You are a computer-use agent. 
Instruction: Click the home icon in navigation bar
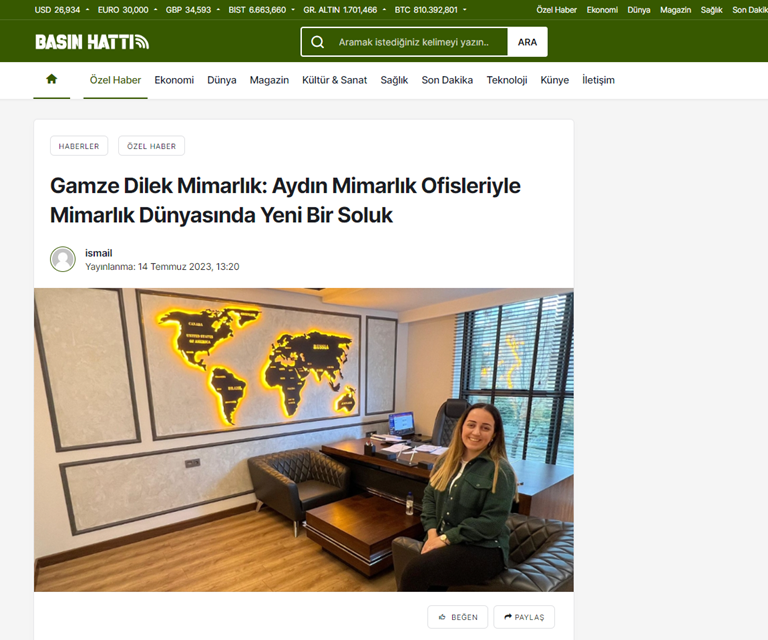point(52,80)
